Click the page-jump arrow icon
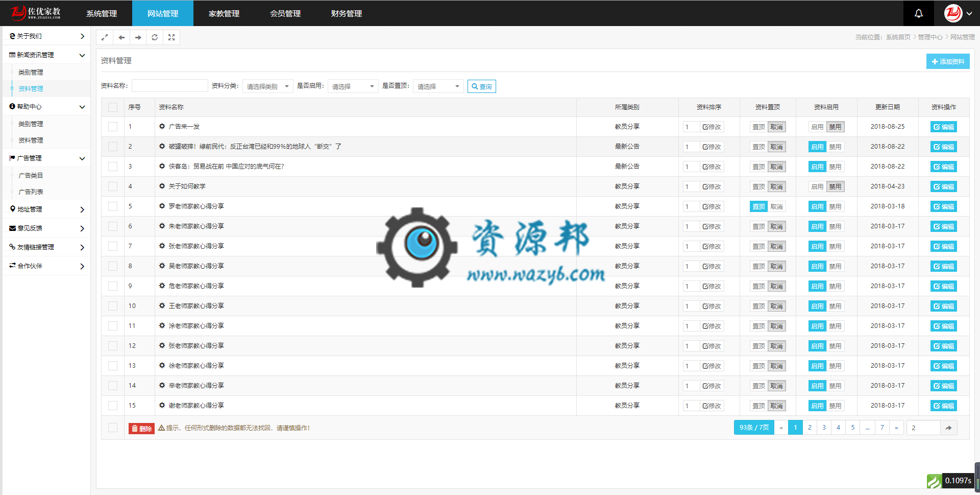The width and height of the screenshot is (980, 495). (x=948, y=428)
